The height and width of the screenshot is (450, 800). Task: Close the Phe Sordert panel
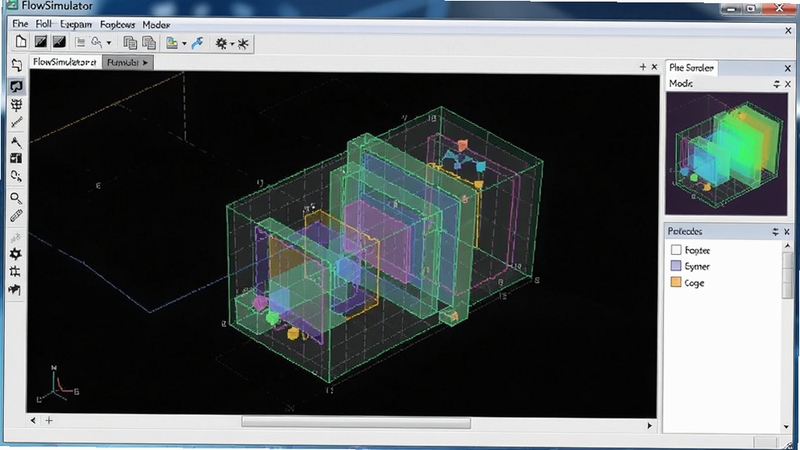(787, 68)
